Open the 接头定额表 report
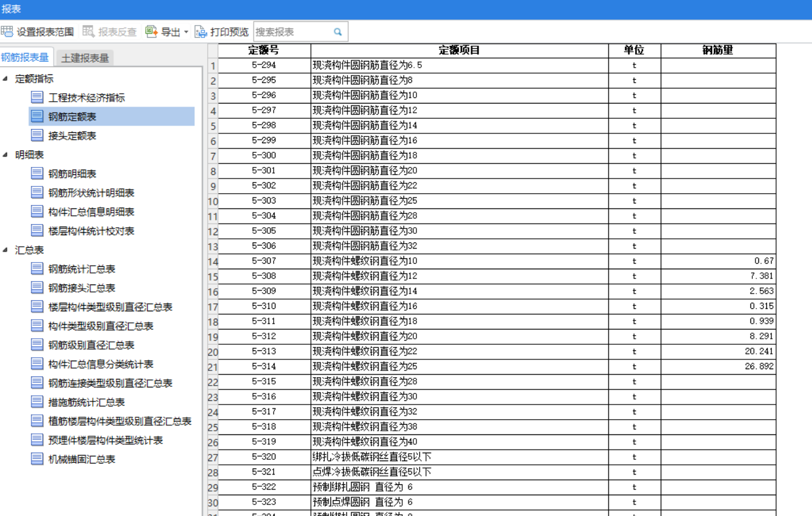The height and width of the screenshot is (516, 812). pyautogui.click(x=73, y=135)
